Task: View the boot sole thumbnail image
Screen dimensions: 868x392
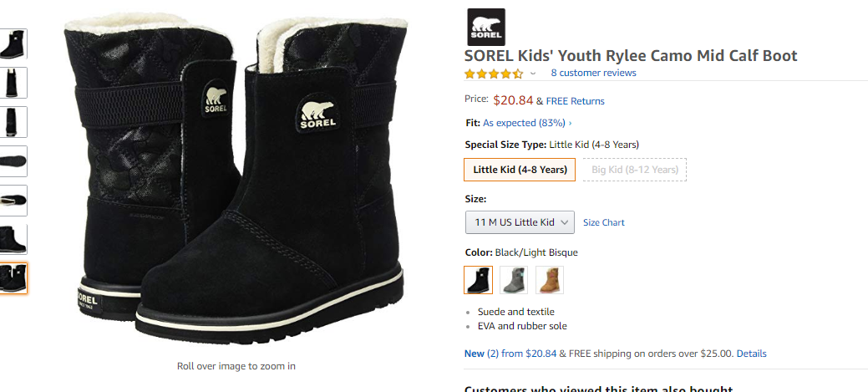Action: 14,161
